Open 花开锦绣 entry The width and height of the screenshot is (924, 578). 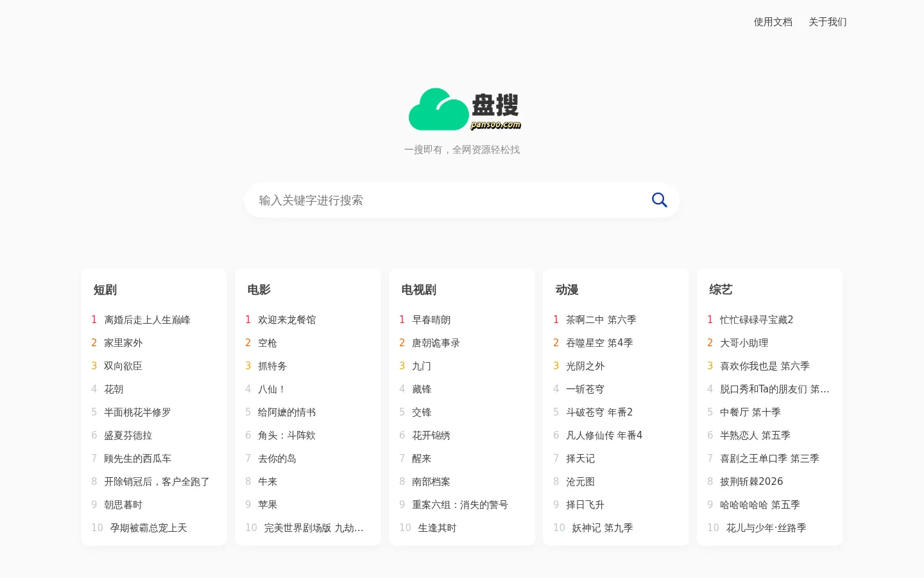431,435
